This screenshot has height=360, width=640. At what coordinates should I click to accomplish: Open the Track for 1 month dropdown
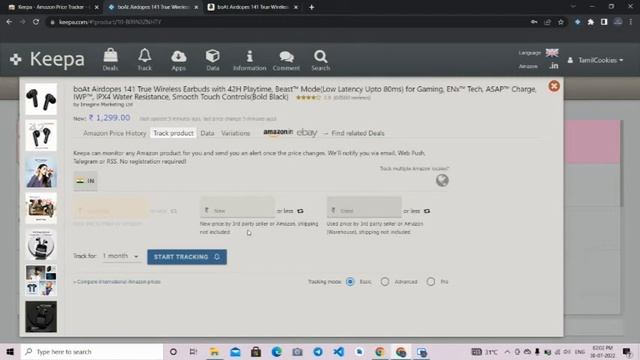121,256
